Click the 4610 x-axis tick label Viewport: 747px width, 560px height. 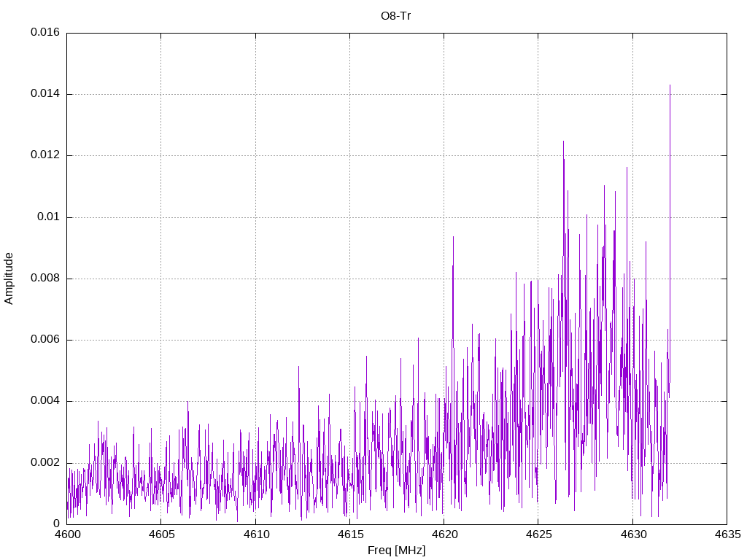pyautogui.click(x=255, y=534)
